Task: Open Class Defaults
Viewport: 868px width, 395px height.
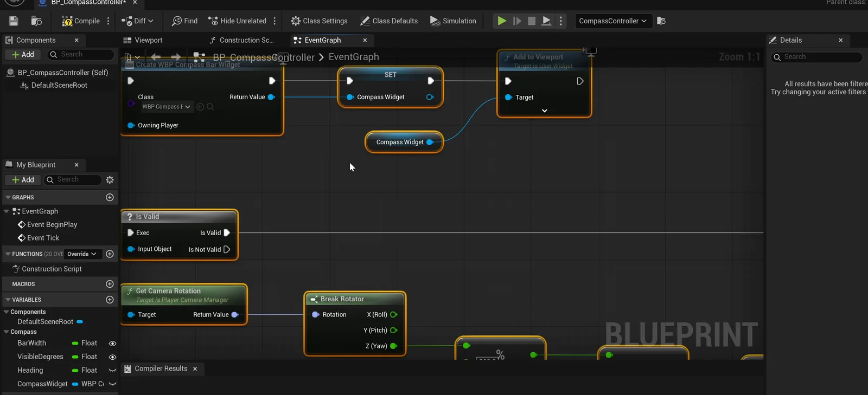Action: [388, 21]
